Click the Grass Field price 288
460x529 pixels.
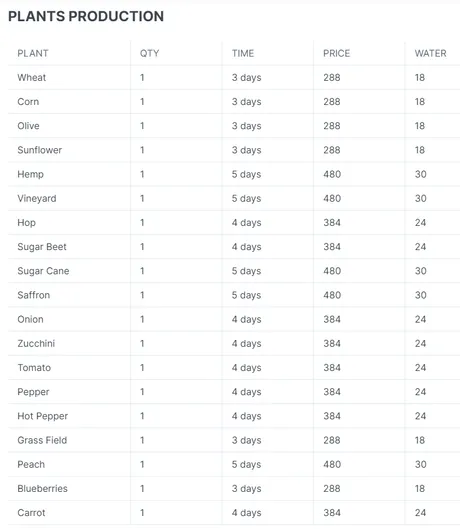click(332, 440)
